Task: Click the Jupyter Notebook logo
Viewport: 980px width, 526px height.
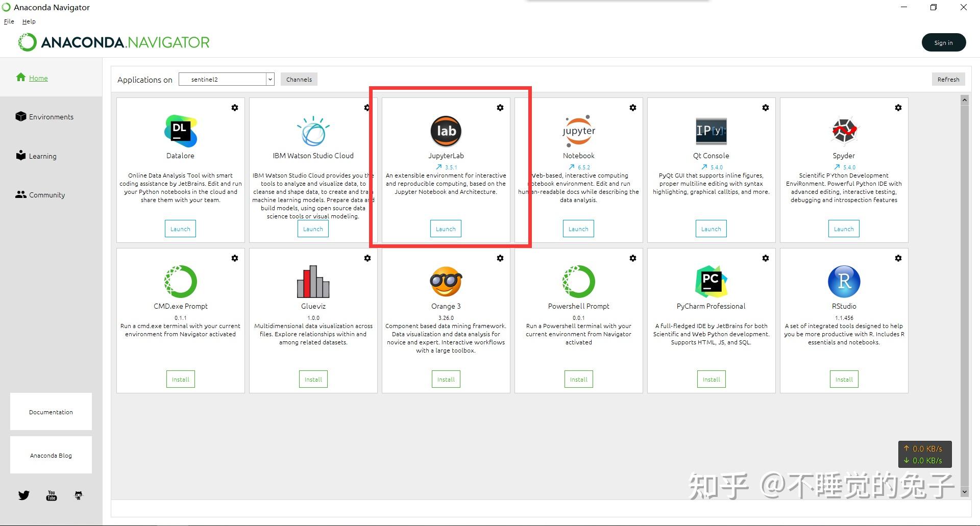Action: tap(579, 131)
